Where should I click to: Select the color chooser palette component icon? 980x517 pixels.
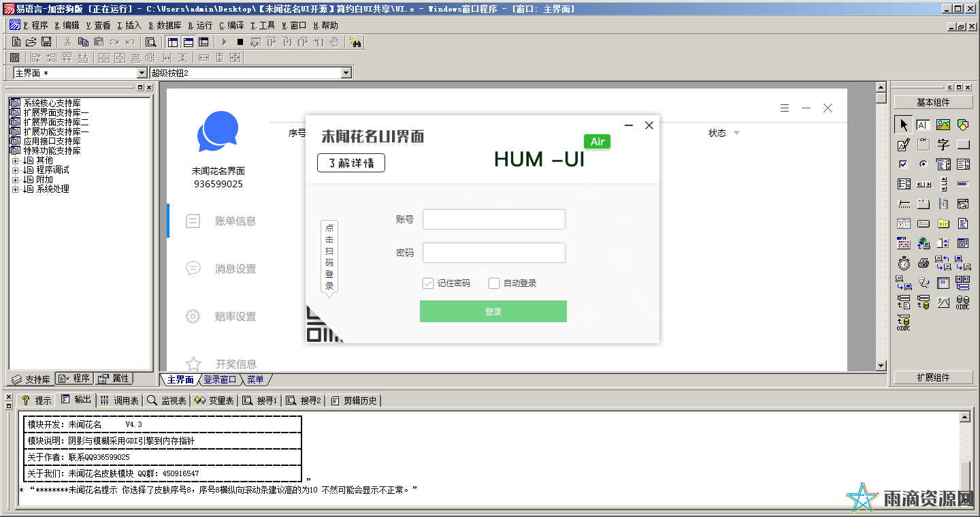pos(904,243)
